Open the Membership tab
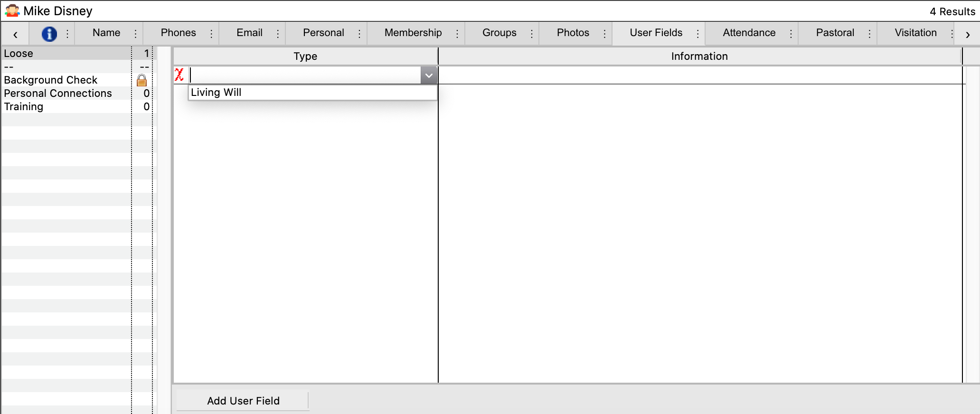The width and height of the screenshot is (980, 414). 413,33
